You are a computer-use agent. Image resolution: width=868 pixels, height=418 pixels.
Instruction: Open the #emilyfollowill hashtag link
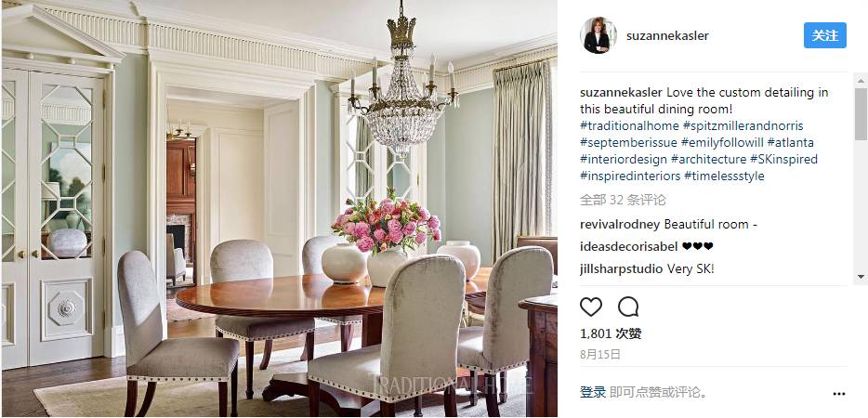click(722, 143)
